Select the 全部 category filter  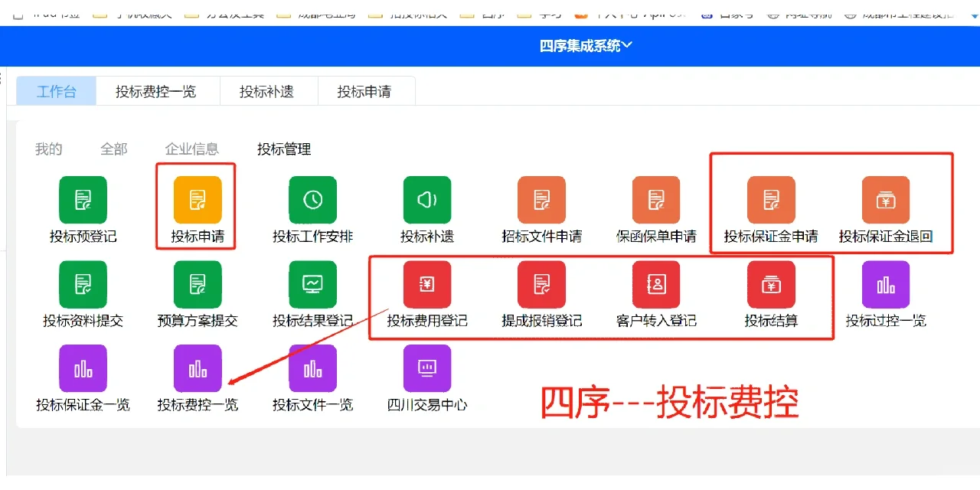click(113, 149)
